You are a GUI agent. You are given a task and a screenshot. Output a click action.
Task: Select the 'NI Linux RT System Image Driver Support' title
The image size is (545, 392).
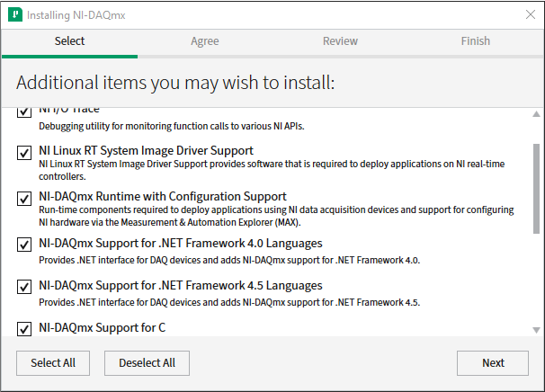146,150
